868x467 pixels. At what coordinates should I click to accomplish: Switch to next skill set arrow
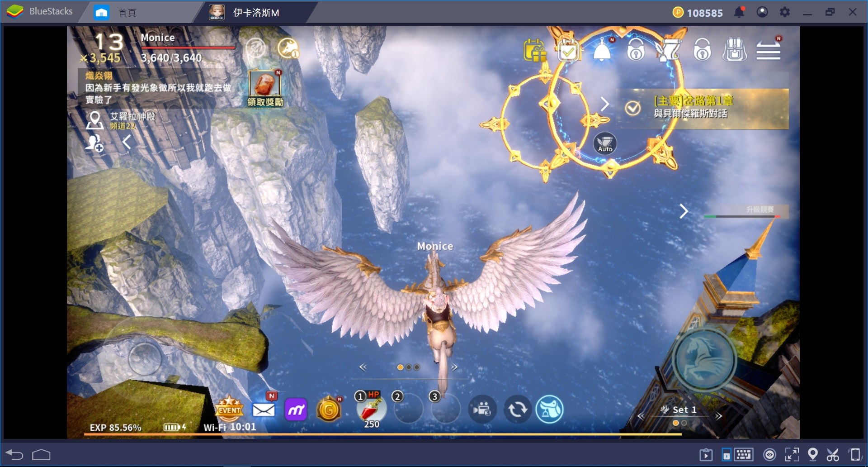point(719,415)
